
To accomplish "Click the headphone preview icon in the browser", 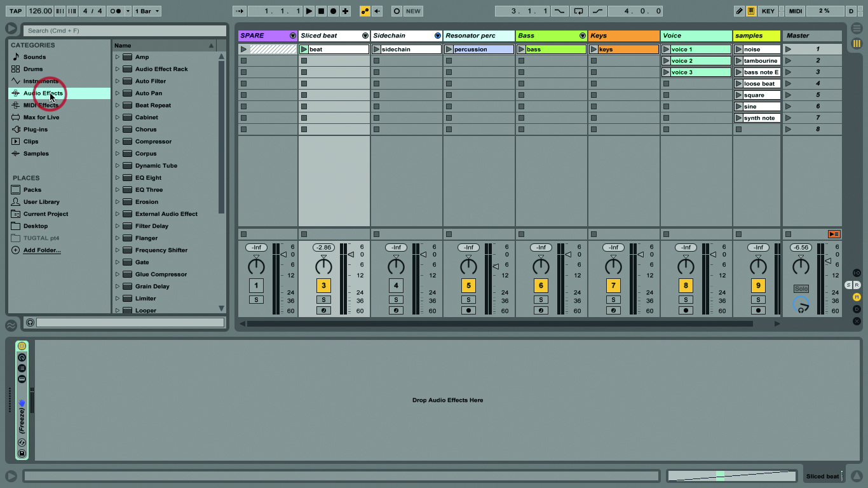I will (x=31, y=322).
